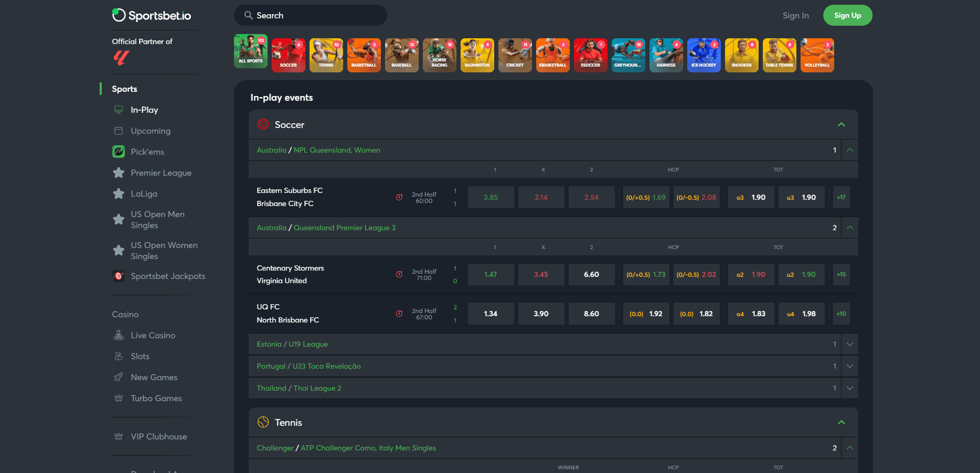980x473 pixels.
Task: Open In-Play in the sidebar
Action: coord(144,110)
